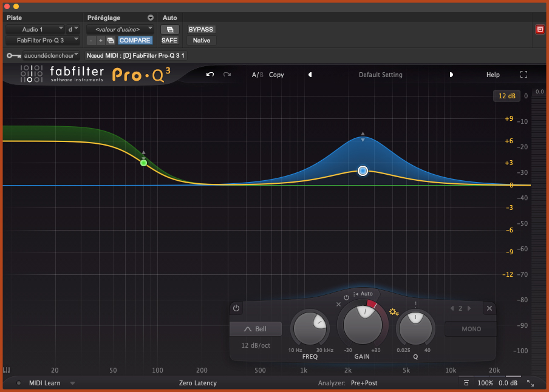The image size is (549, 392).
Task: Toggle dynamic range power next to Auto
Action: [x=346, y=297]
